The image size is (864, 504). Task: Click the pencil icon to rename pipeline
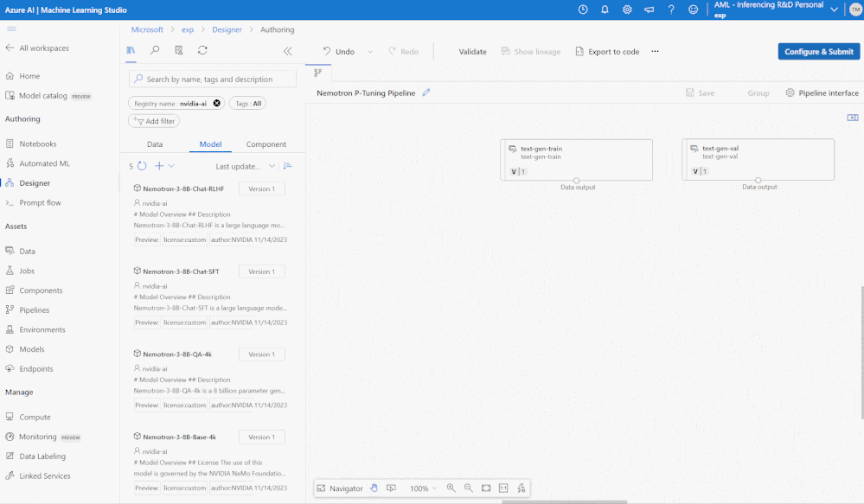pyautogui.click(x=426, y=93)
